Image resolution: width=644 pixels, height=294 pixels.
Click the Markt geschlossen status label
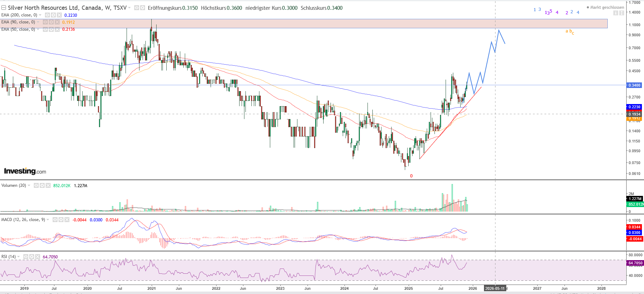point(607,7)
